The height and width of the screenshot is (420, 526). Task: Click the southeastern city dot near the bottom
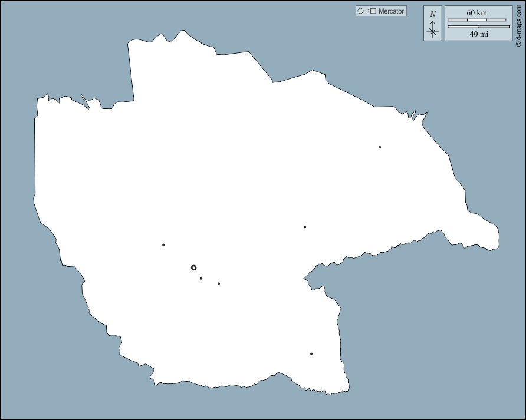point(311,354)
